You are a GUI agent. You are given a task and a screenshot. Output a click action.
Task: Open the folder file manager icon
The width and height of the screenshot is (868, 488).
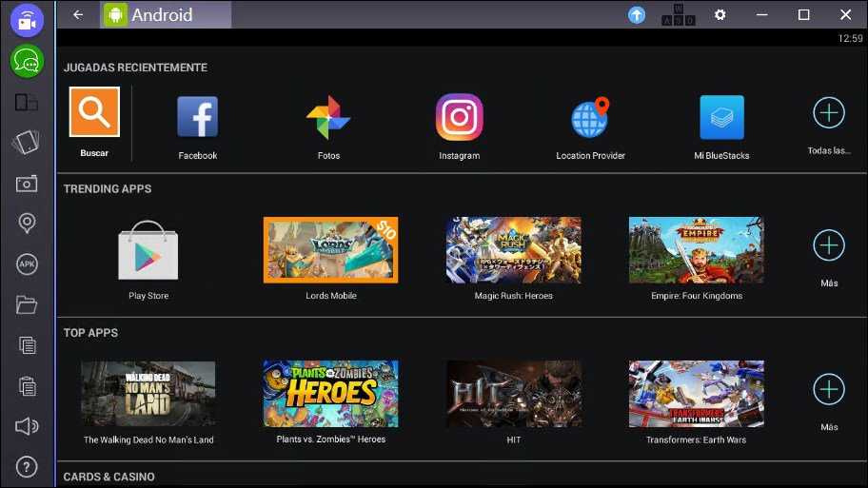(x=26, y=304)
